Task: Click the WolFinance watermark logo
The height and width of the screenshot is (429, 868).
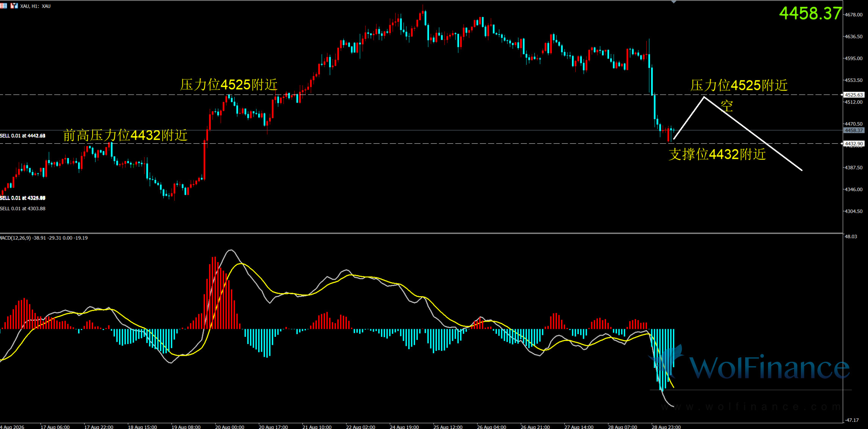Action: pos(749,363)
